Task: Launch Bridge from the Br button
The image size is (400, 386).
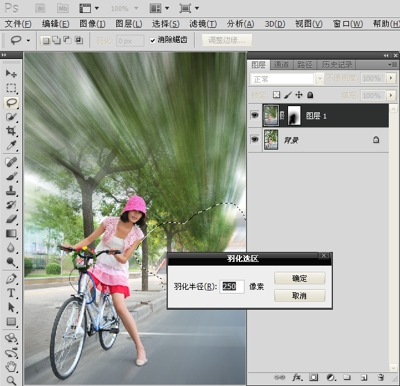Action: [40, 8]
